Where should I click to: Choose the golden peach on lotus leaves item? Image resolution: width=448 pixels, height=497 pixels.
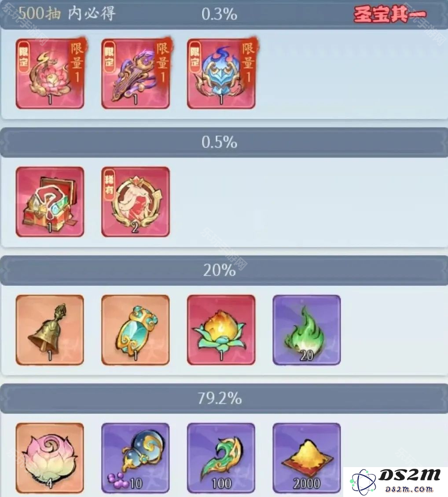221,330
